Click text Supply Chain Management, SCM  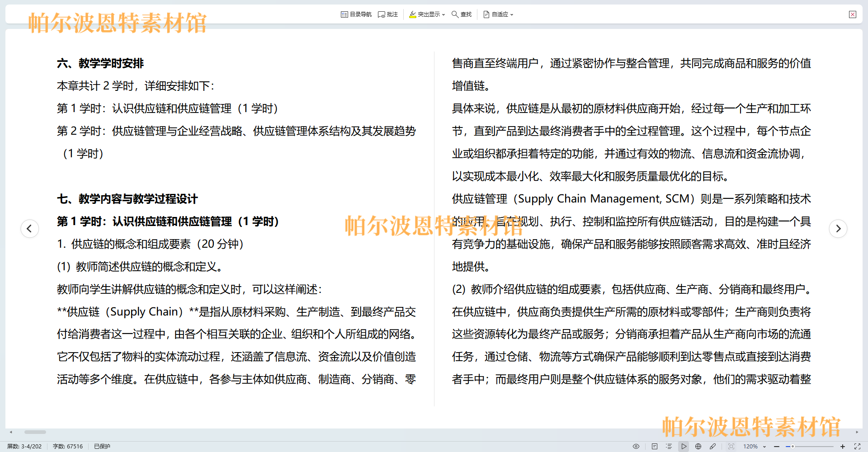click(x=604, y=199)
